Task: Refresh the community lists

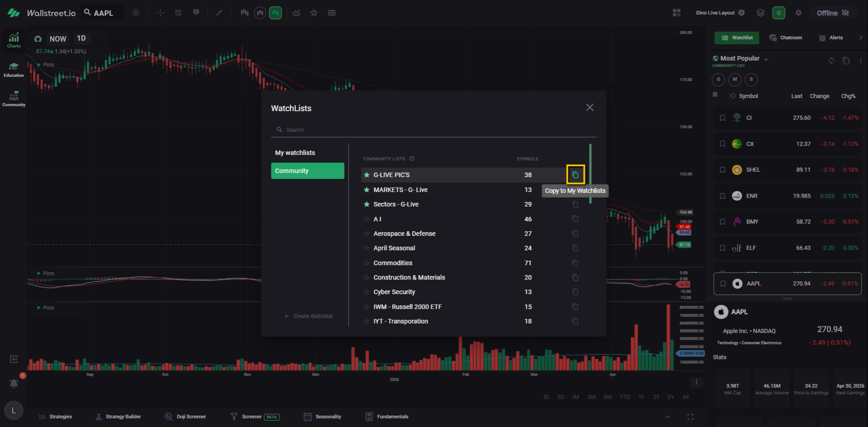Action: tap(411, 159)
